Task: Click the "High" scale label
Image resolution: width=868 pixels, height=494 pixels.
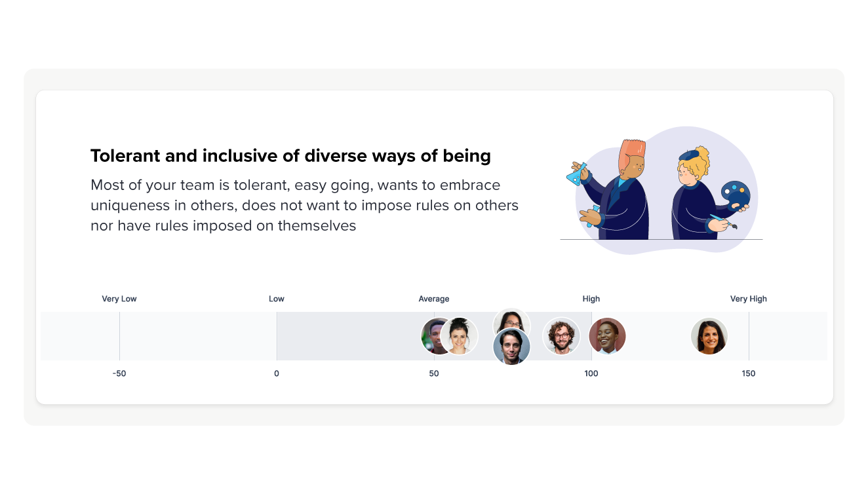Action: [591, 299]
